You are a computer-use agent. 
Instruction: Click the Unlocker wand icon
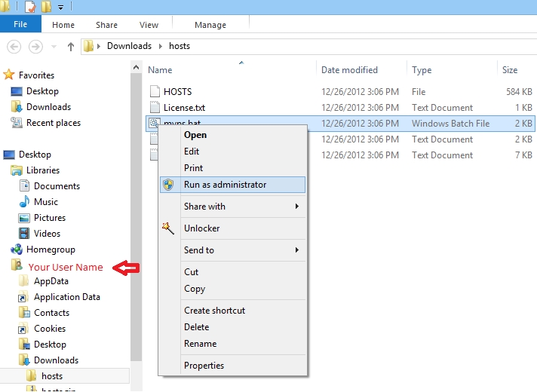tap(168, 228)
